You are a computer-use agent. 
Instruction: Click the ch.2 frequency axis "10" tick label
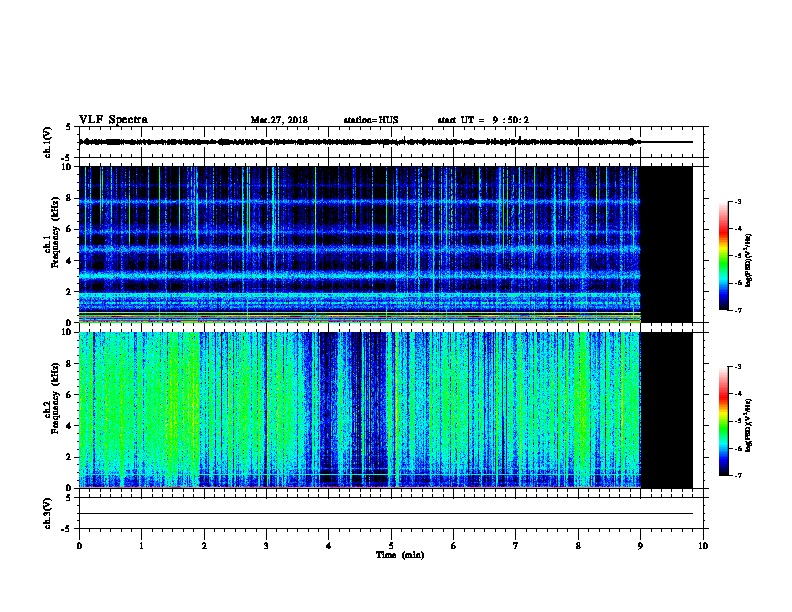pos(67,332)
